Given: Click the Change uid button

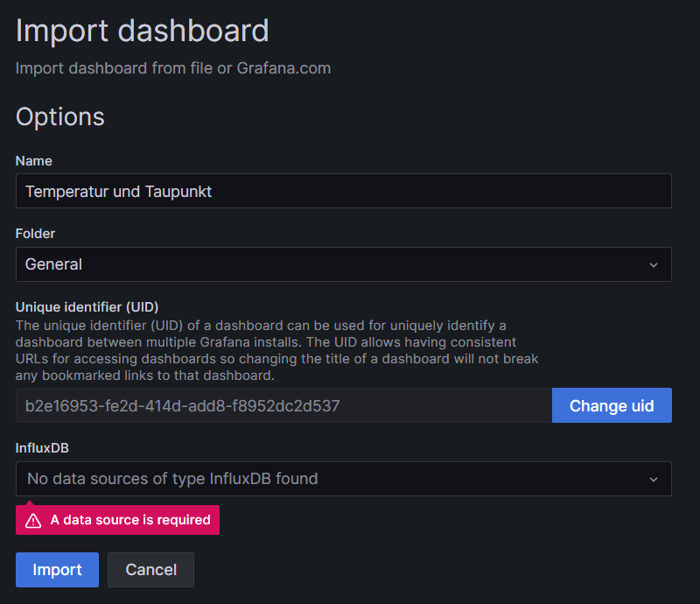Looking at the screenshot, I should [x=612, y=405].
